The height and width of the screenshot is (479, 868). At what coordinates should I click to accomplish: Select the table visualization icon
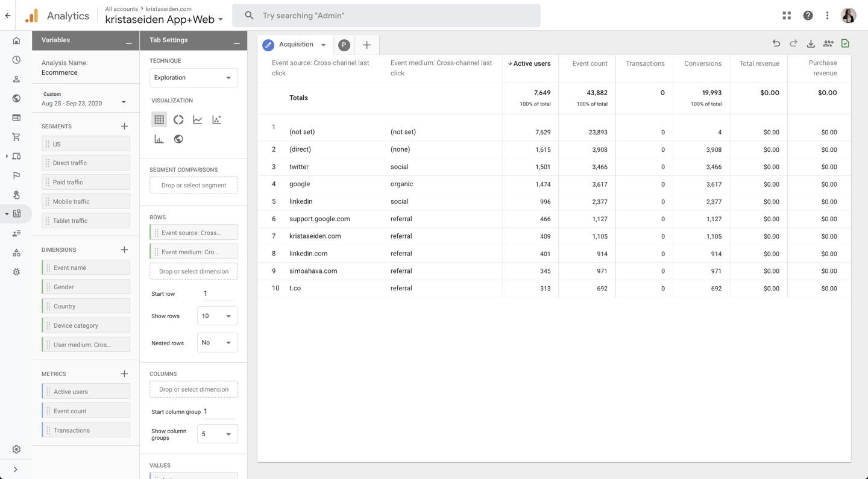click(x=159, y=120)
